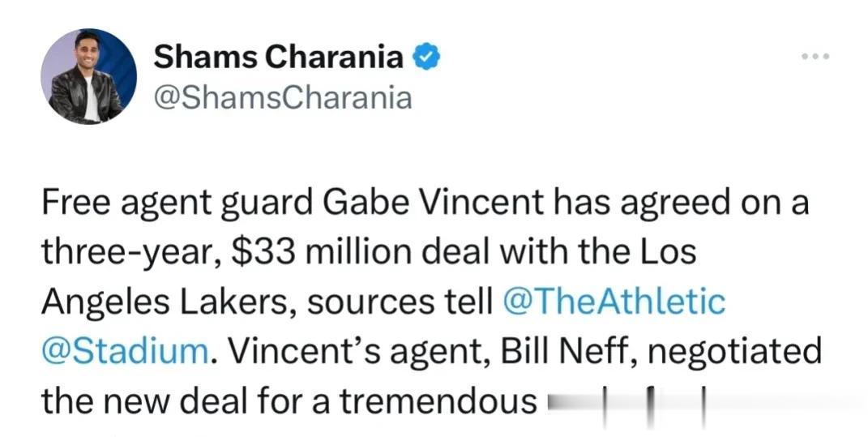This screenshot has height=437, width=868.
Task: Click the Shams Charania display name
Action: pos(279,57)
